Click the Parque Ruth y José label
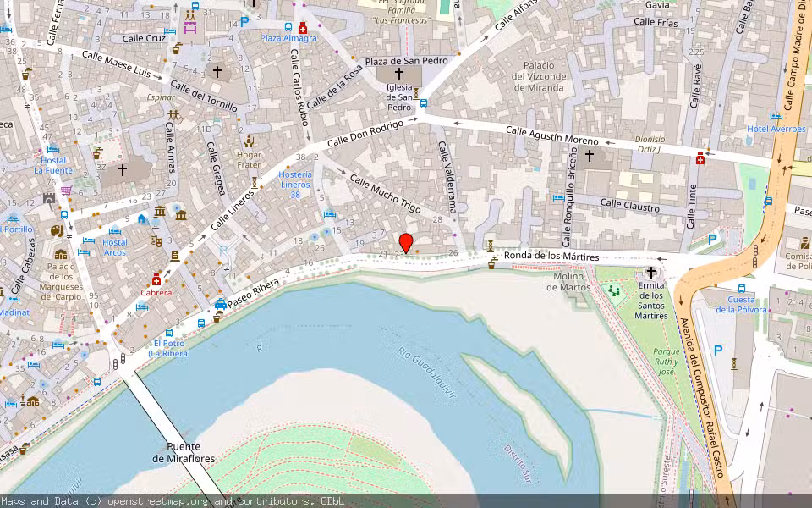Screen dimensions: 812x508 tap(666, 362)
